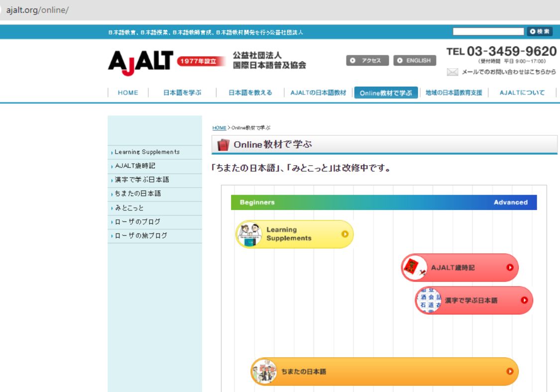The height and width of the screenshot is (392, 560).
Task: Click the ちまたの日本語 orange pill label
Action: point(304,371)
